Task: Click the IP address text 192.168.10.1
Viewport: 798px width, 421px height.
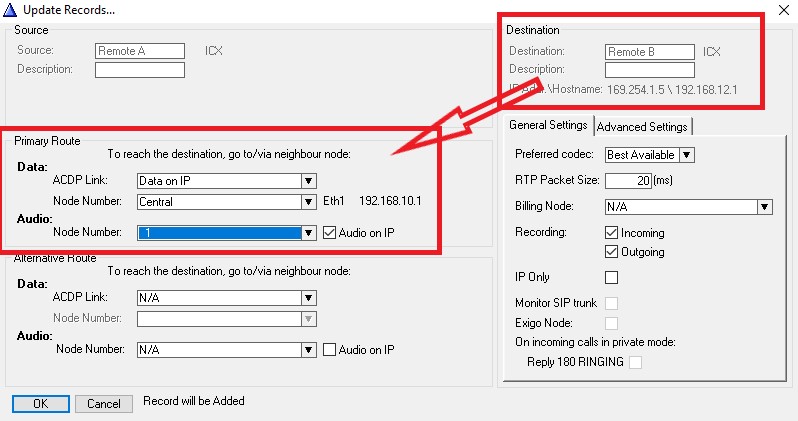Action: point(390,201)
